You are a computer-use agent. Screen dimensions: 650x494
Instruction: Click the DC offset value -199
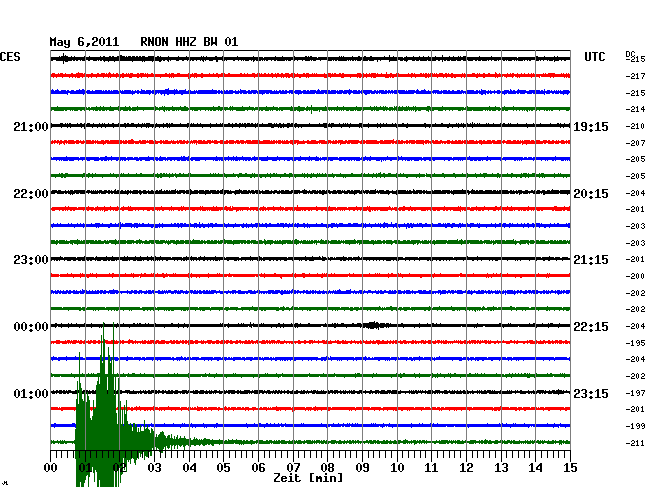(x=635, y=426)
